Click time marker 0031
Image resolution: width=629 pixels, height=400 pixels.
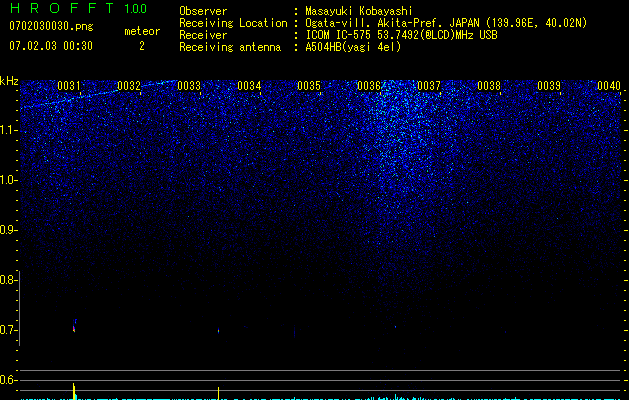click(69, 86)
